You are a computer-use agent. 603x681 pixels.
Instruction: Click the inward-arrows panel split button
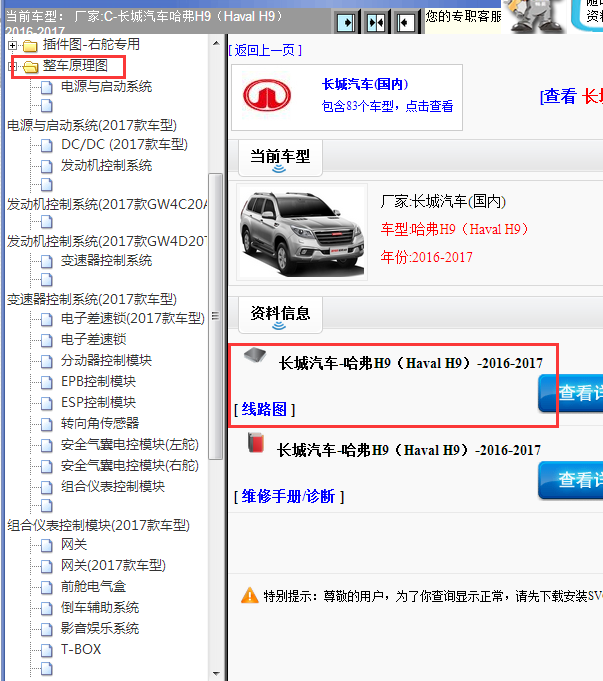point(376,22)
